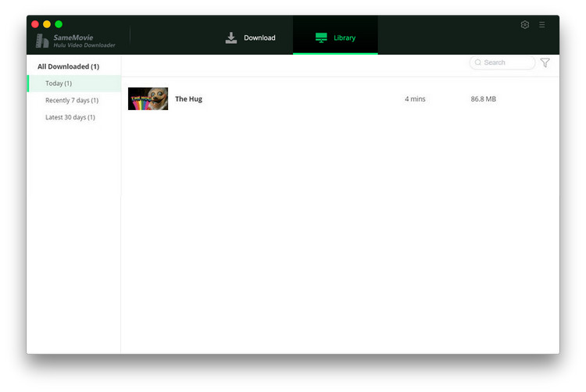The image size is (586, 392).
Task: Minimize window with yellow button
Action: [47, 24]
